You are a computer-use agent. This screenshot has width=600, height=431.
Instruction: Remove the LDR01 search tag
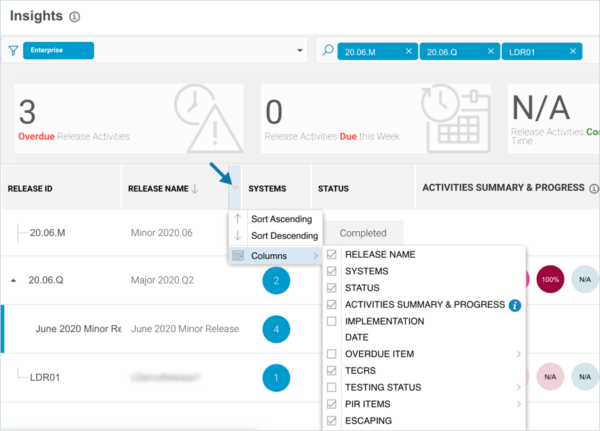(x=576, y=51)
